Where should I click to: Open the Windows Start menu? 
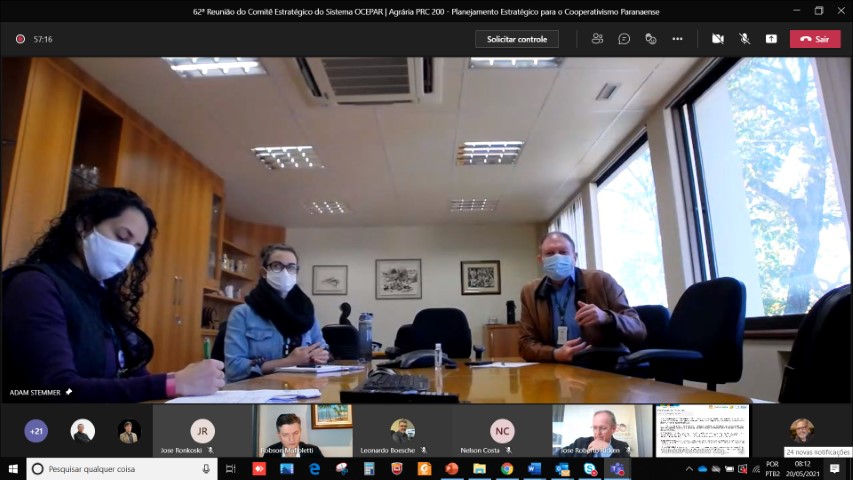pos(13,469)
